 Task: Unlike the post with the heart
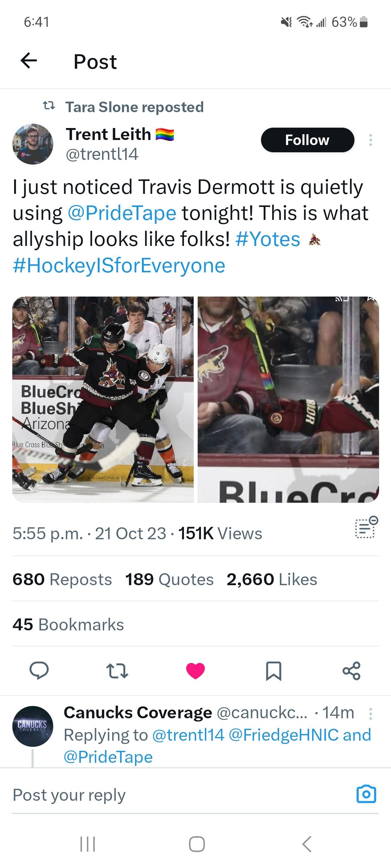[x=195, y=671]
